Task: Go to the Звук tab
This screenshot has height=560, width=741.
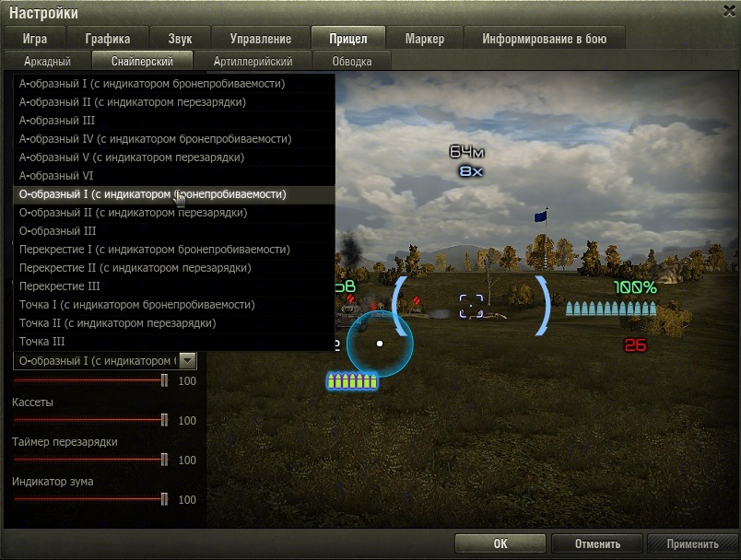Action: point(180,39)
